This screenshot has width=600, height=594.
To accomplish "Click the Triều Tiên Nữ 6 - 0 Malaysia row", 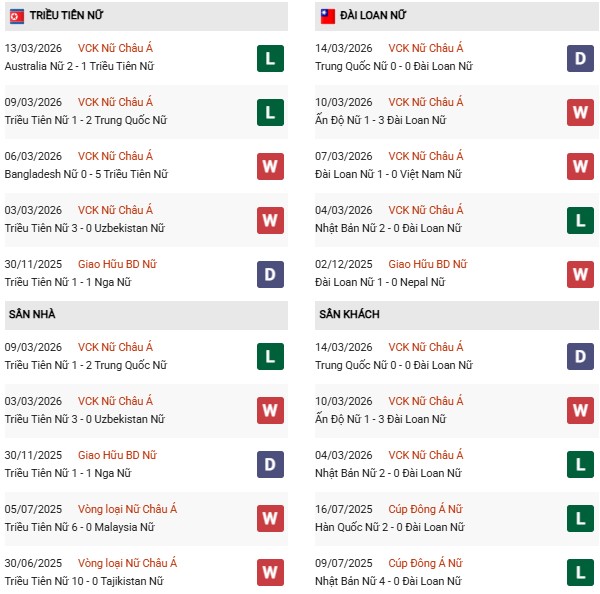I will coord(80,527).
